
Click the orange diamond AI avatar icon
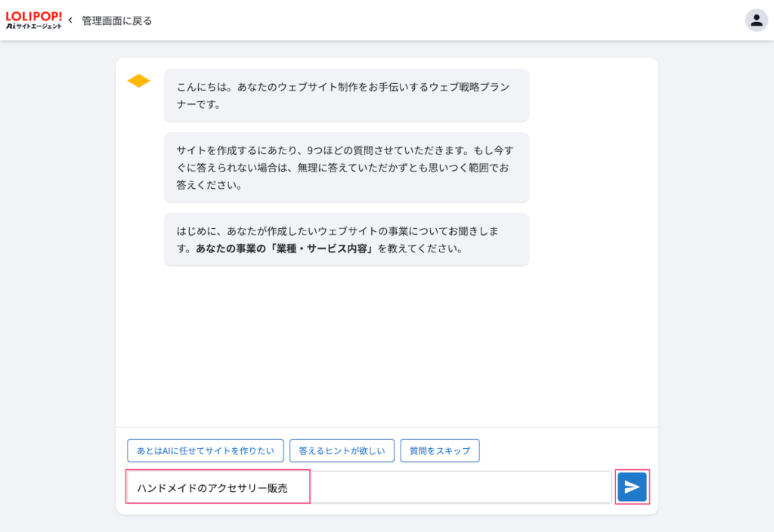139,80
